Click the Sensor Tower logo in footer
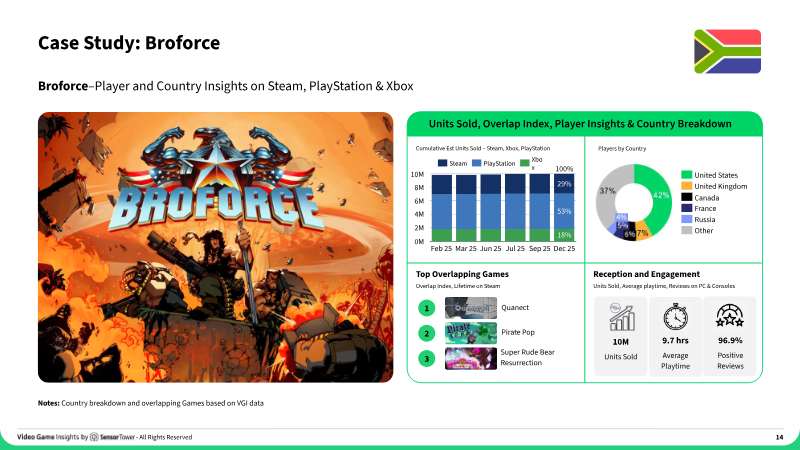The width and height of the screenshot is (800, 450). tap(94, 437)
